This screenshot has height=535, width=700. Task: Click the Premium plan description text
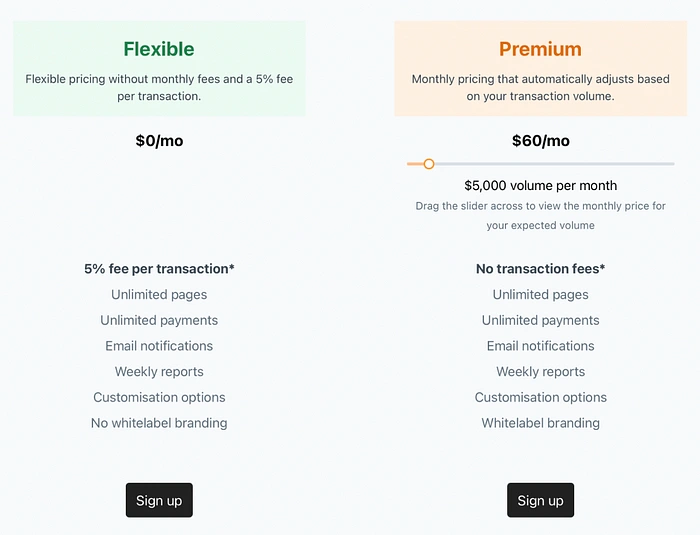coord(540,87)
